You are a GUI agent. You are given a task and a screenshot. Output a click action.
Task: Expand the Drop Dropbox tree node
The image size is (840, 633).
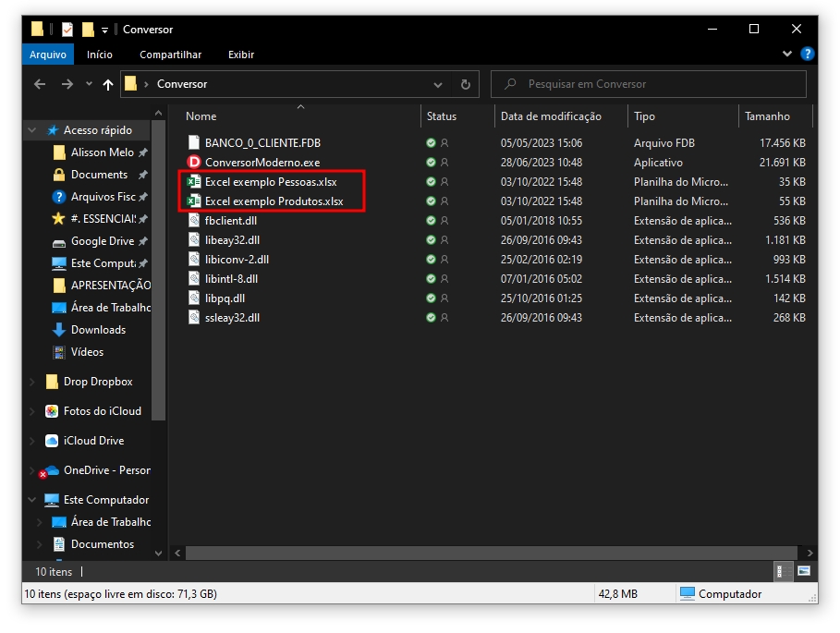pyautogui.click(x=33, y=382)
